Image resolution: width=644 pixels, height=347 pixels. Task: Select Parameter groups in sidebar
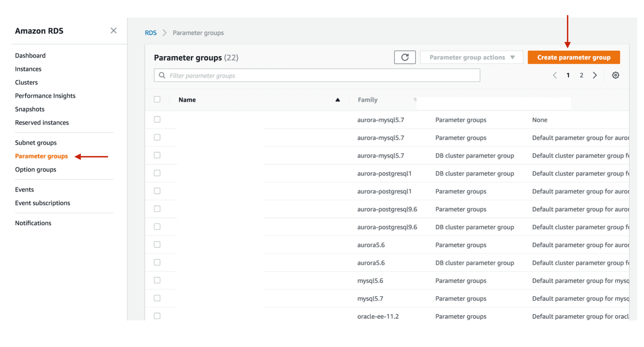[x=41, y=156]
